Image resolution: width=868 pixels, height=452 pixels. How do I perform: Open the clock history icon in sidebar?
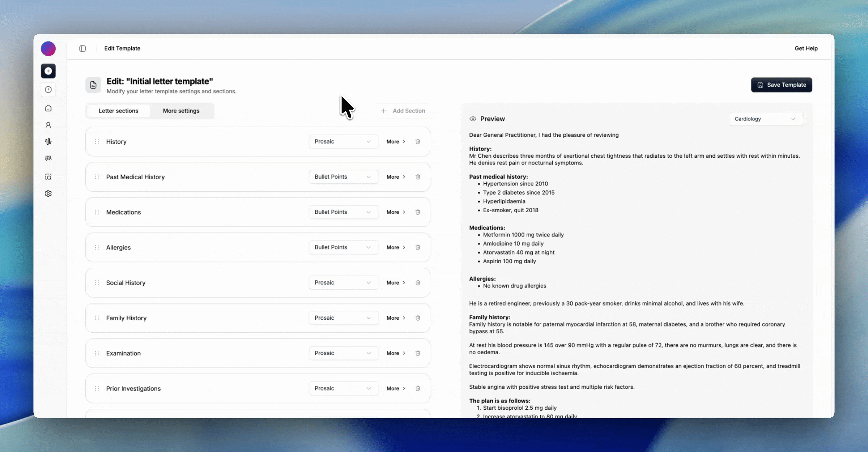48,90
